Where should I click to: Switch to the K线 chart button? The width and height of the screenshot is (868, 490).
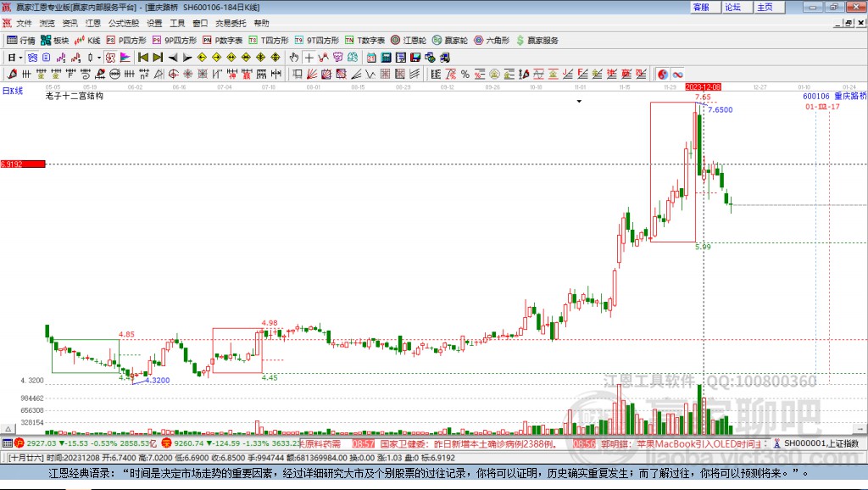point(87,41)
